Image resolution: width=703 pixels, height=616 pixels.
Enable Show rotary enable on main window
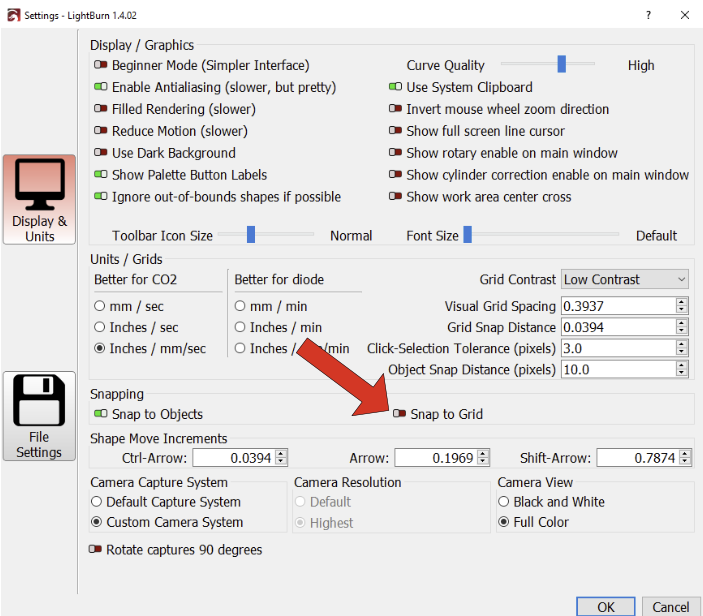(395, 152)
